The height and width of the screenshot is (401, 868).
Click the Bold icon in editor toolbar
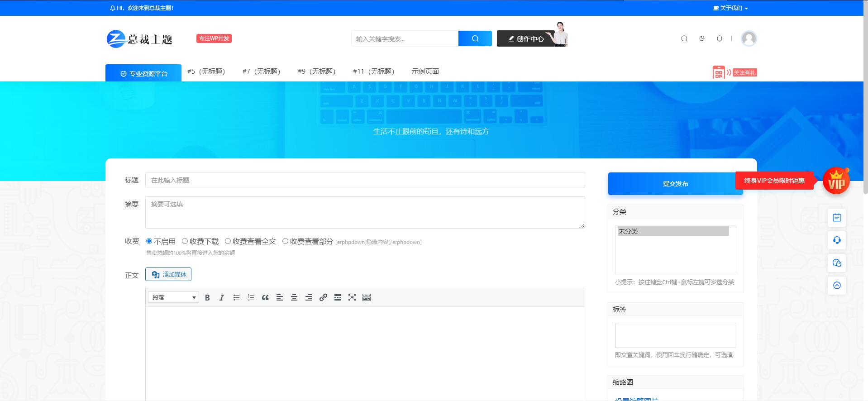[x=207, y=297]
